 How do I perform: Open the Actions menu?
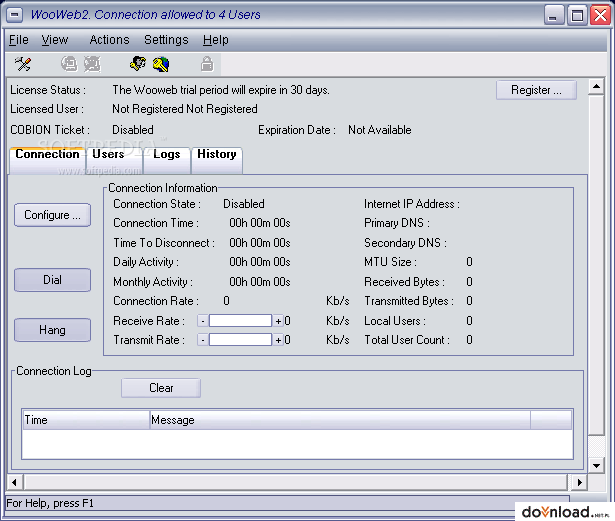(x=109, y=40)
